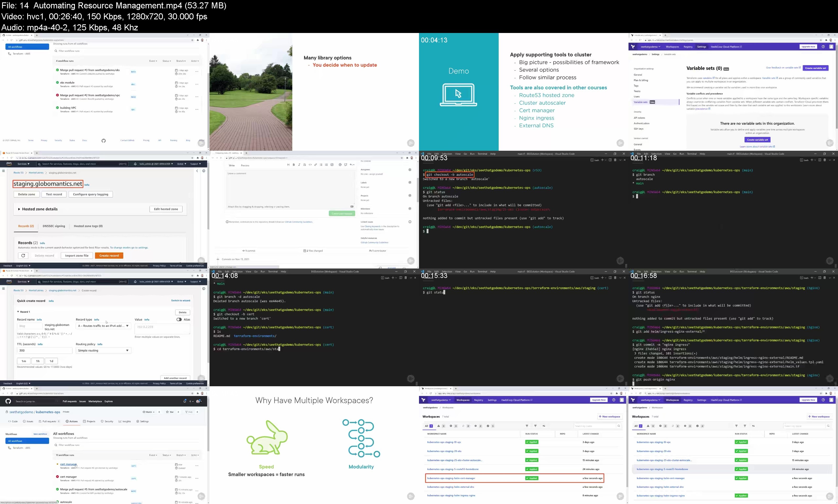Insert a quote via the comment toolbar

pos(305,165)
